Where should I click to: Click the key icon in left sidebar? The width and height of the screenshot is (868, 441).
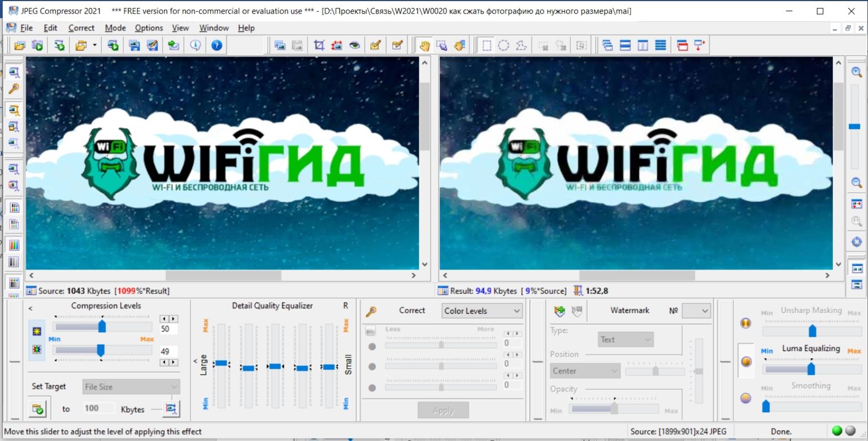[x=14, y=89]
